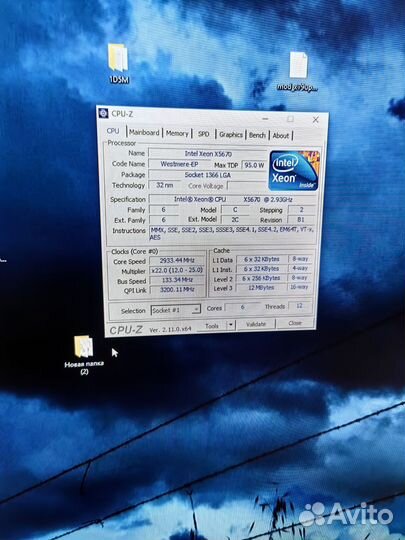Click the Level 3 12 MBytes value
Screen dimensions: 405x540
261,287
